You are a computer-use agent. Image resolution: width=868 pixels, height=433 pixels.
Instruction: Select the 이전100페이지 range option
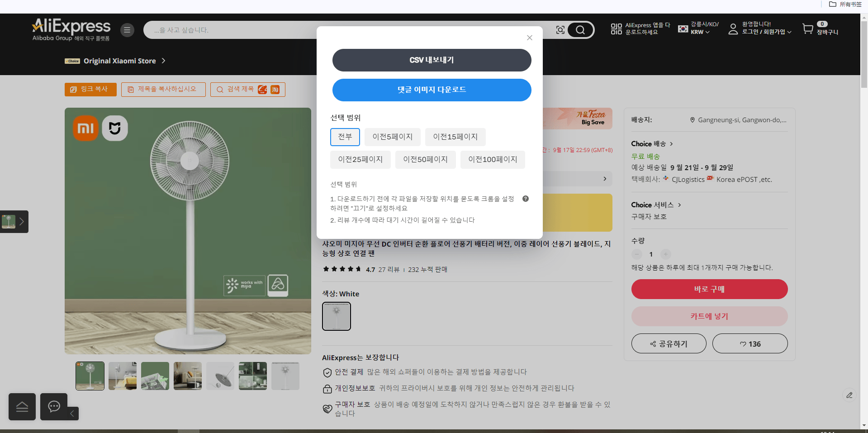coord(493,160)
